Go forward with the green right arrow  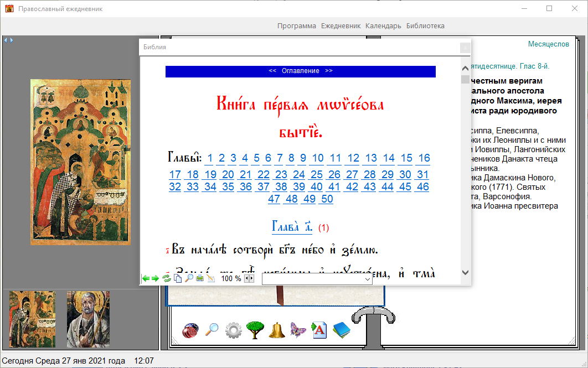[155, 278]
